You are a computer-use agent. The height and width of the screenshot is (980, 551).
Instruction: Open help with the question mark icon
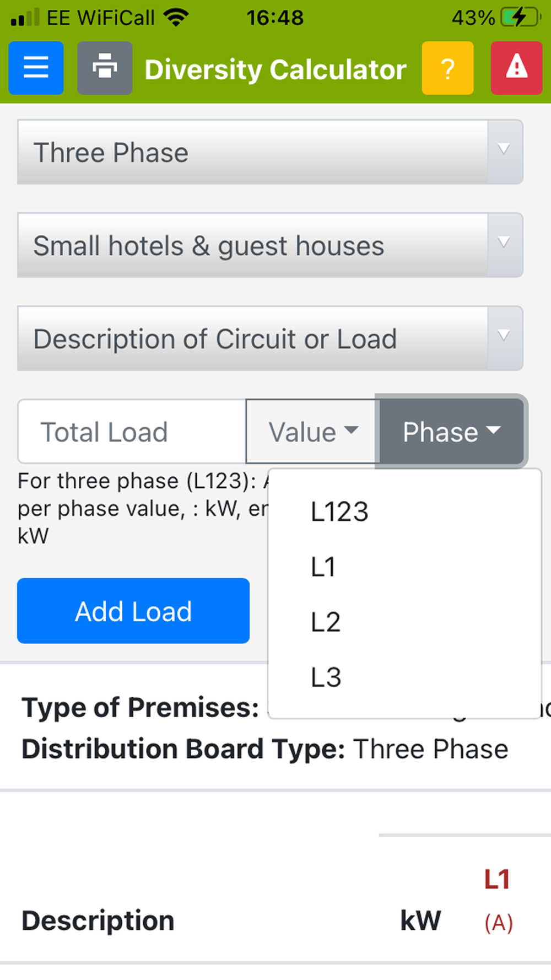(447, 68)
